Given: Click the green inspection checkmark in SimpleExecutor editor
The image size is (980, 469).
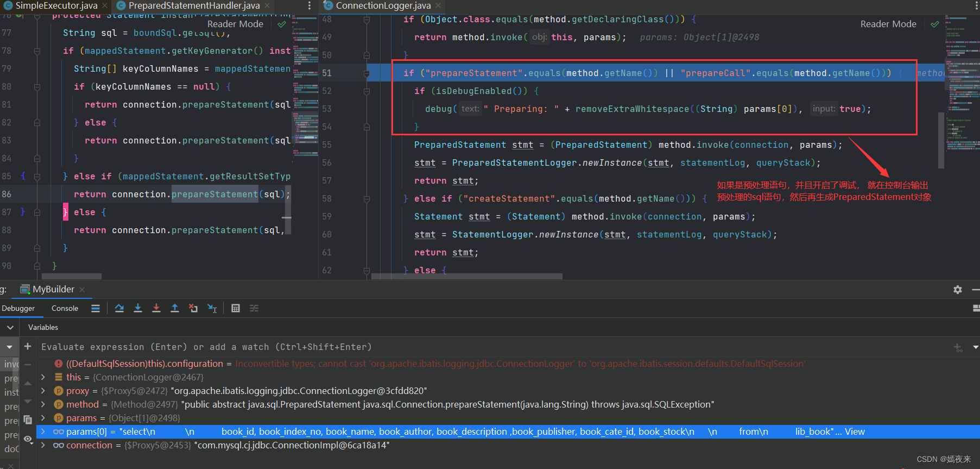Looking at the screenshot, I should [282, 24].
